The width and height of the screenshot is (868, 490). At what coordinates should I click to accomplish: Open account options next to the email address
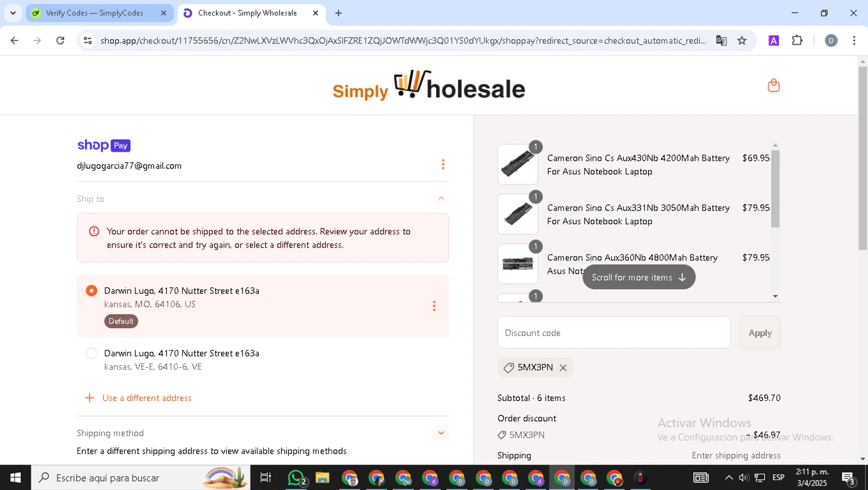(x=443, y=165)
